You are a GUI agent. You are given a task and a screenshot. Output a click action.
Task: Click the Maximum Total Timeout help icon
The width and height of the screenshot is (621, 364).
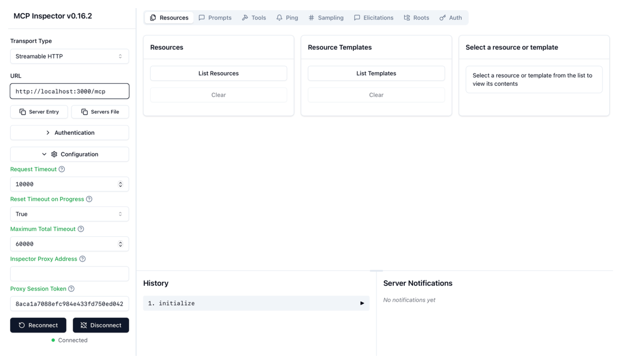(x=81, y=229)
